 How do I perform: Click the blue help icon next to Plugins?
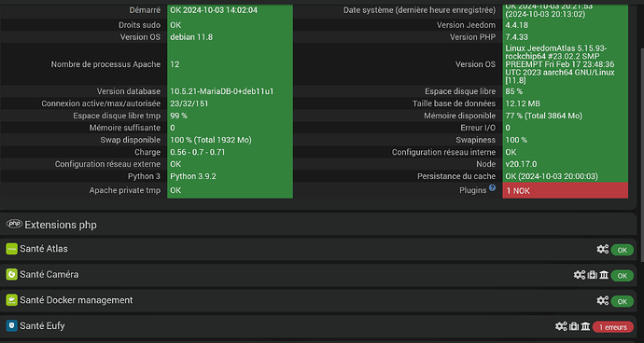[493, 188]
